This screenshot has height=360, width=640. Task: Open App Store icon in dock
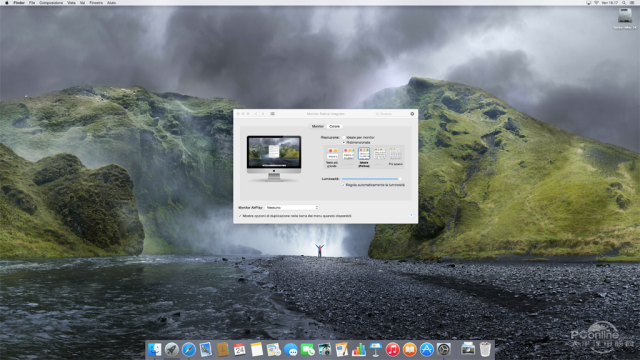[427, 349]
